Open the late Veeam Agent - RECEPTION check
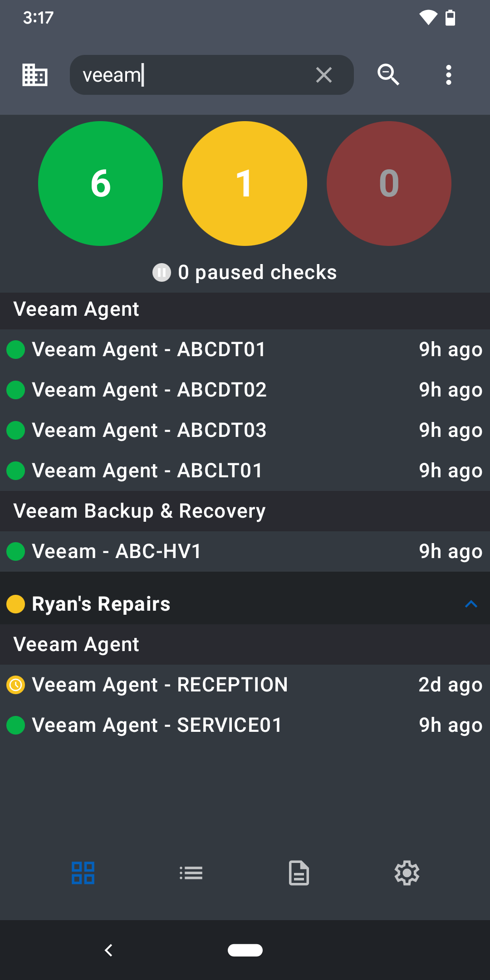 pyautogui.click(x=245, y=685)
